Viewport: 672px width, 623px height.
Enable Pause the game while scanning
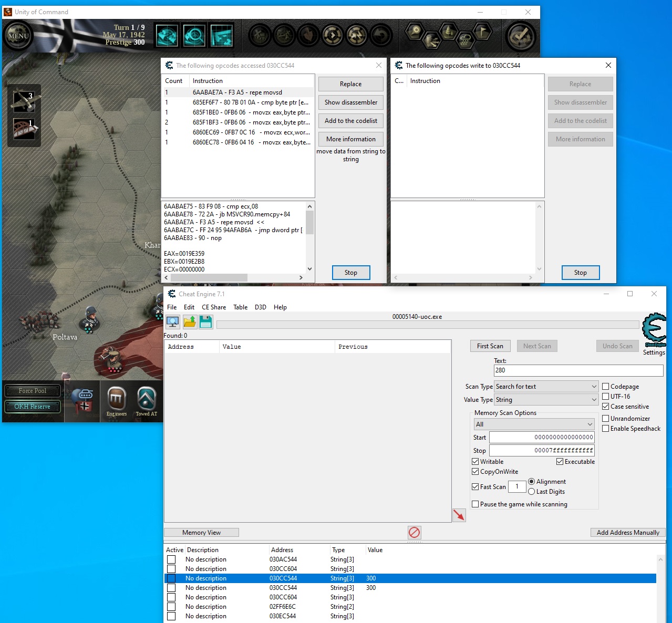tap(475, 504)
